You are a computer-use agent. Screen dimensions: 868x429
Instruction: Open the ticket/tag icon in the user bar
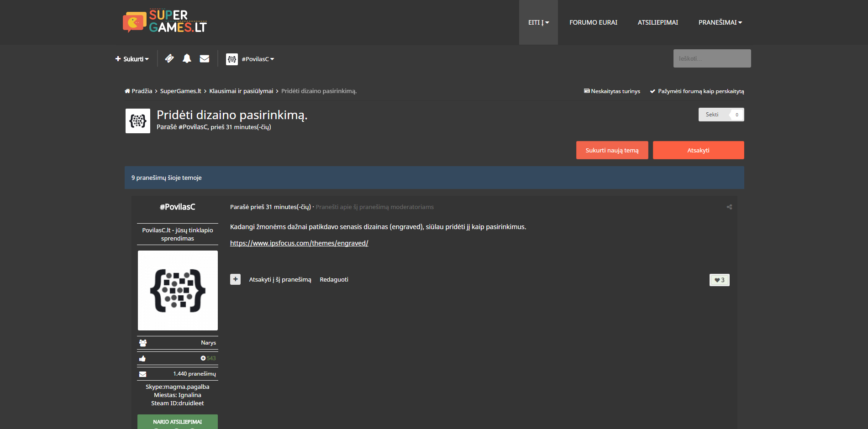tap(169, 58)
